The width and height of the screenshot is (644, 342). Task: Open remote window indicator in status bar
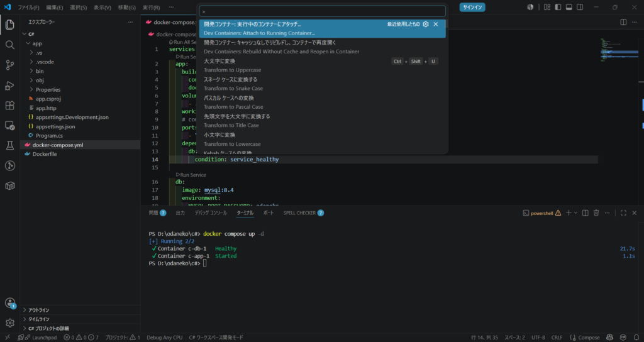(x=8, y=338)
